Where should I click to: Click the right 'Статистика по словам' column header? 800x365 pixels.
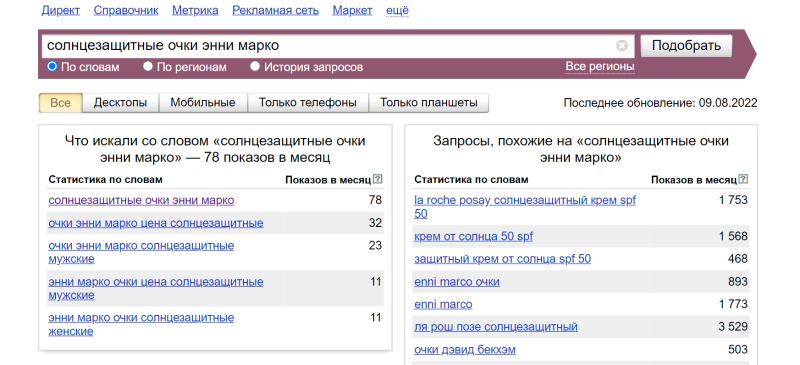[x=471, y=180]
